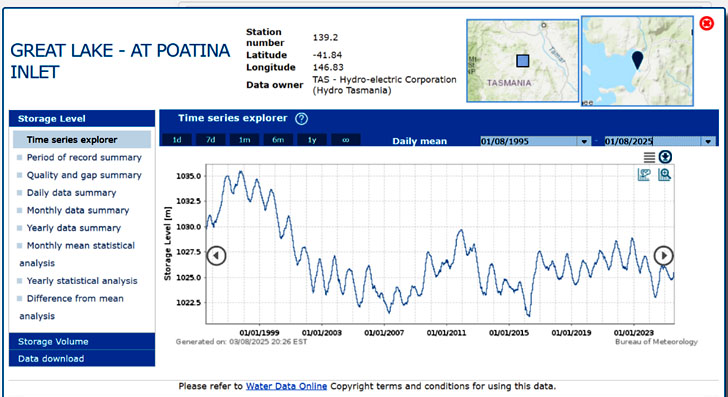Select the 6m time range
Viewport: 728px width, 397px height.
point(278,140)
